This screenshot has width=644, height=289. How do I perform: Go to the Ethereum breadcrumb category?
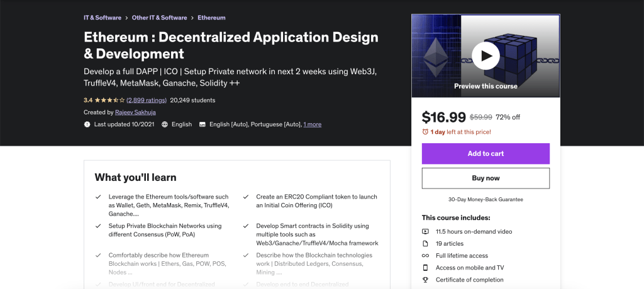pos(211,18)
